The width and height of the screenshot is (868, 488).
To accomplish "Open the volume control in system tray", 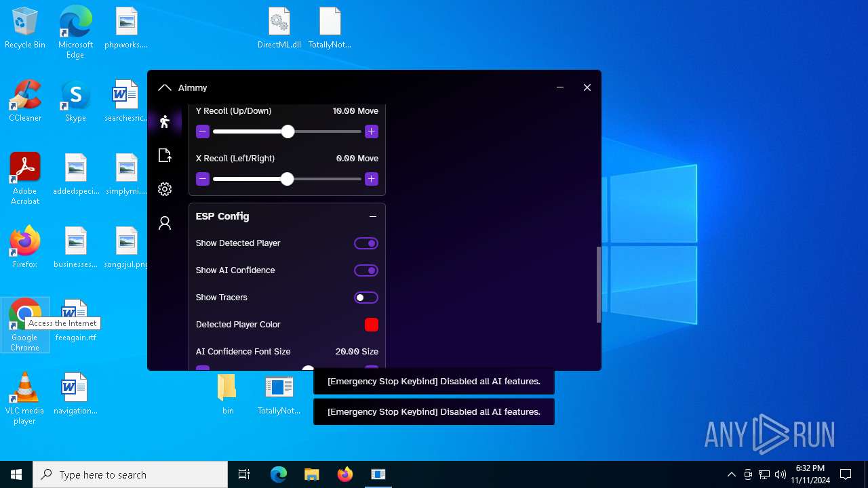I will click(x=781, y=474).
